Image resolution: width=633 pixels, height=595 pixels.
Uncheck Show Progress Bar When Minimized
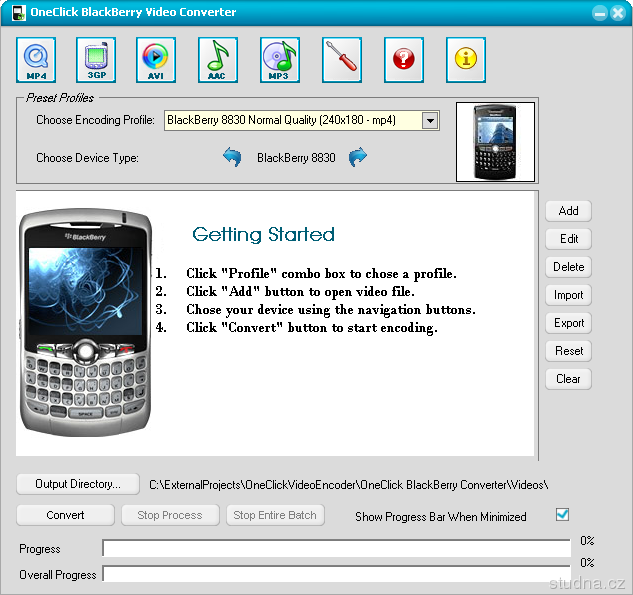(562, 515)
